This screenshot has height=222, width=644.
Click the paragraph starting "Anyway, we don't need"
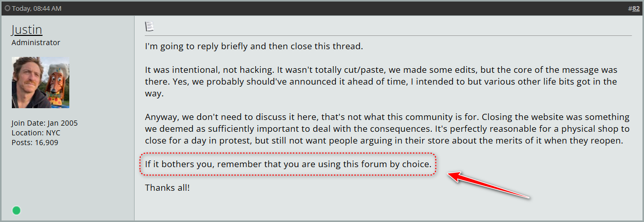[x=387, y=129]
